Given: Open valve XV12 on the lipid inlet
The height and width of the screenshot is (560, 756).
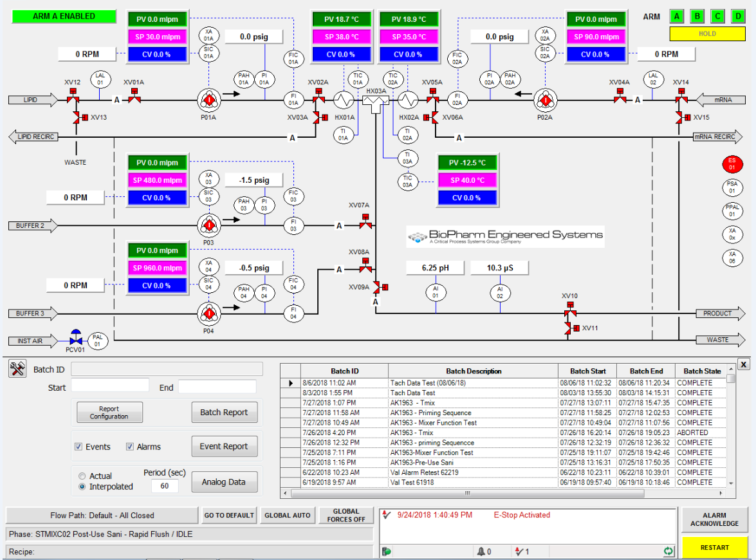Looking at the screenshot, I should [73, 96].
